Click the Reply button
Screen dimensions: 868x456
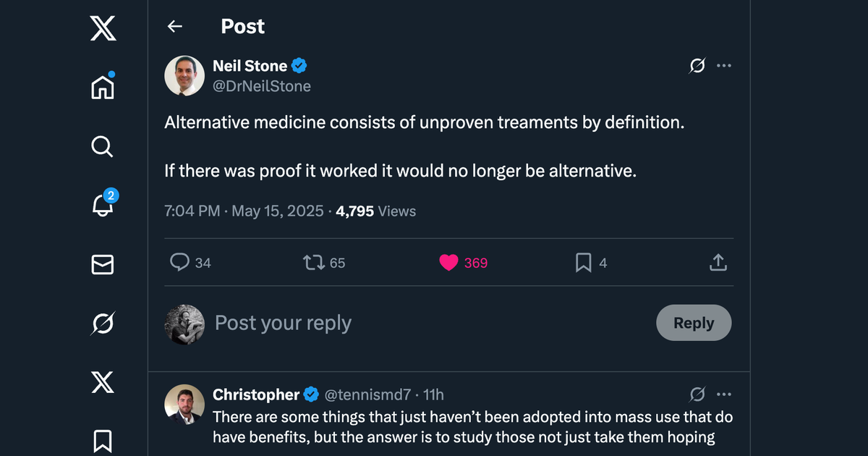[x=694, y=323]
